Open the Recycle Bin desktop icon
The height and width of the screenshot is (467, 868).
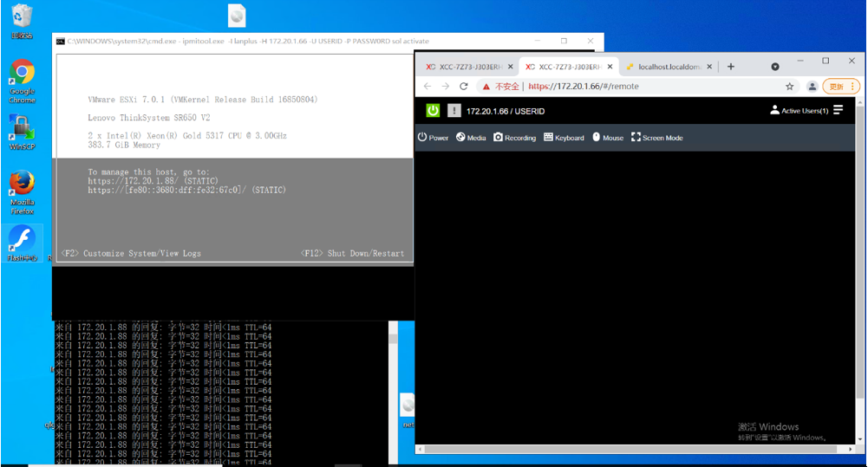22,21
